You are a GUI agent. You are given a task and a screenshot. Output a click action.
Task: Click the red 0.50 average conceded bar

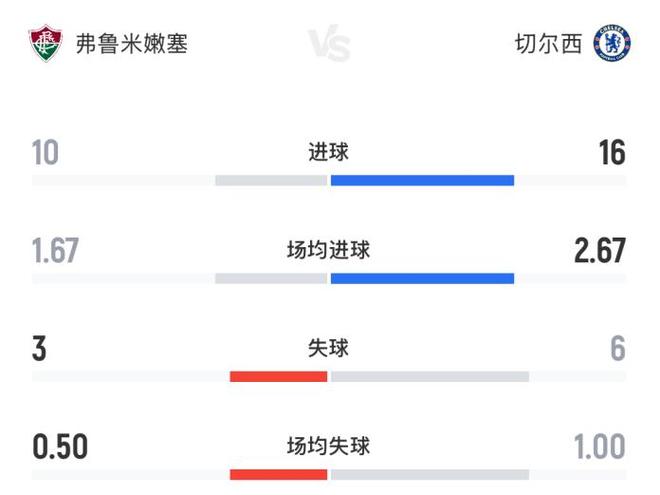coord(278,475)
